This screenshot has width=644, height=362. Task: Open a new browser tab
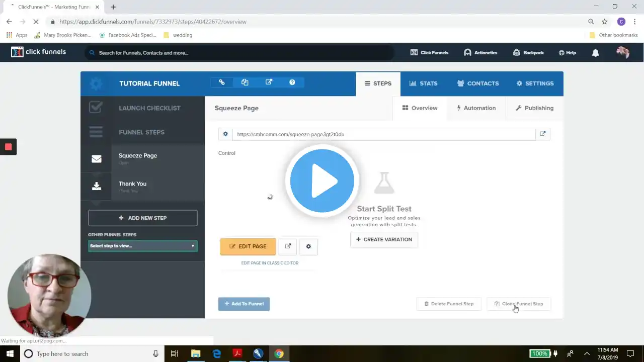tap(113, 7)
